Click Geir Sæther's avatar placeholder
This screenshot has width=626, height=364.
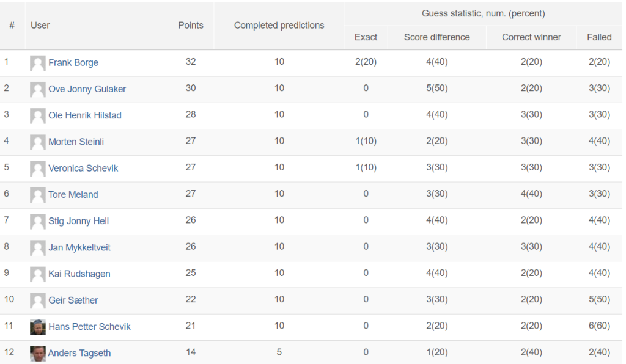click(37, 300)
